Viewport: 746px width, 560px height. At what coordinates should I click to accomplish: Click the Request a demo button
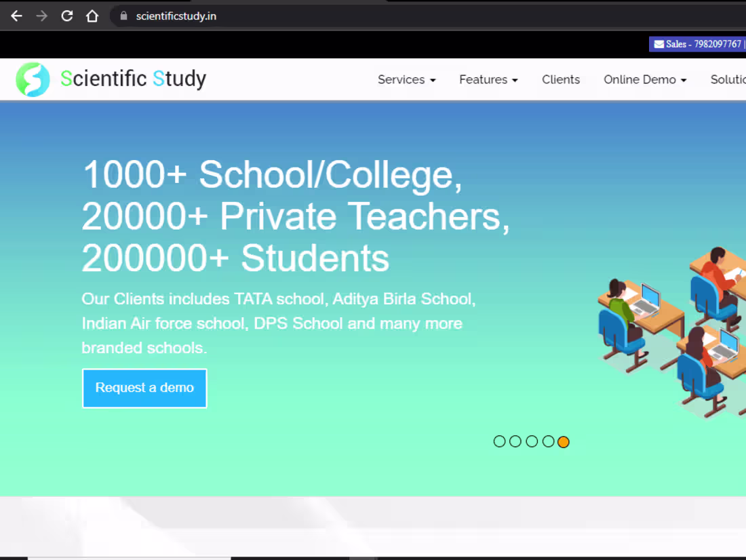(144, 388)
